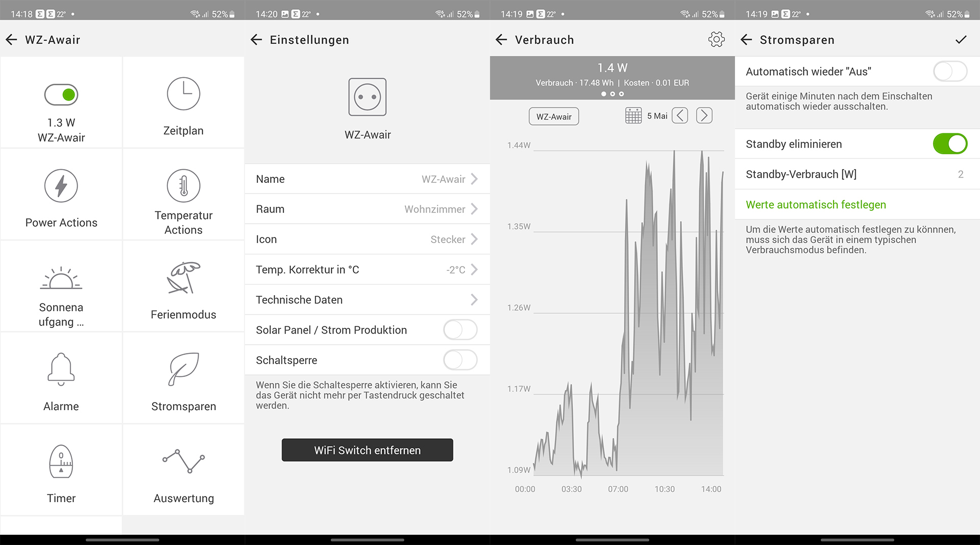The width and height of the screenshot is (980, 545).
Task: Open Power Actions lightning icon
Action: (61, 186)
